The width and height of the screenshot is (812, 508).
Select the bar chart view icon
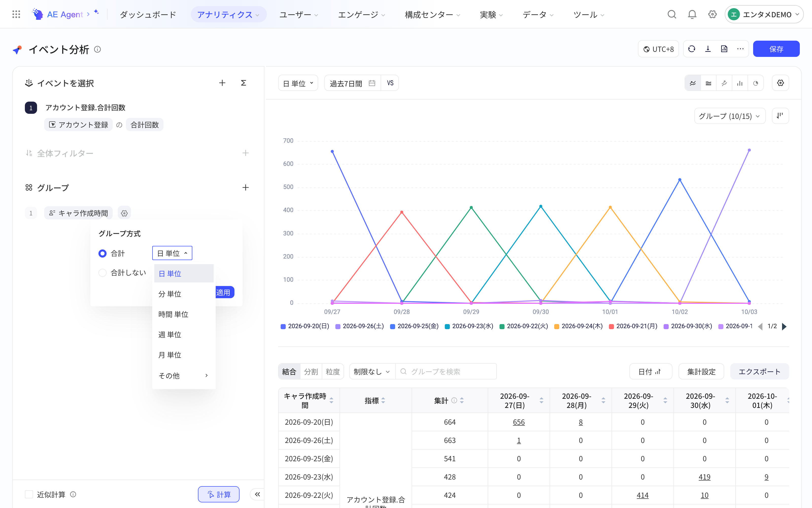pyautogui.click(x=739, y=83)
